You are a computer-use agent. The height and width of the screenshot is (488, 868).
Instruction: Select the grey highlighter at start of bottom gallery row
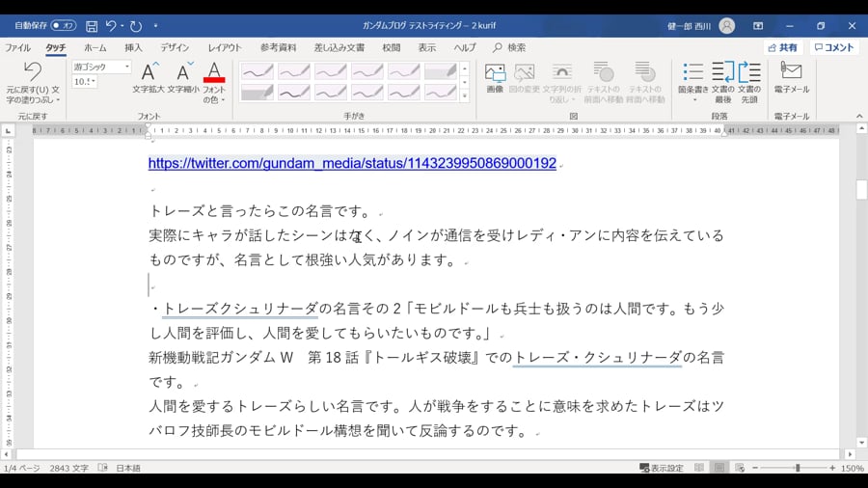258,92
